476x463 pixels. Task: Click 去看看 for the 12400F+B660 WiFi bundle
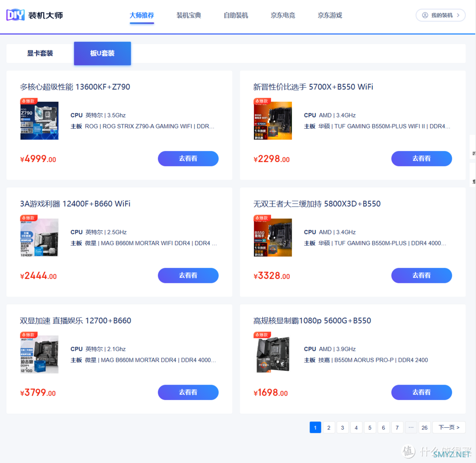point(188,275)
